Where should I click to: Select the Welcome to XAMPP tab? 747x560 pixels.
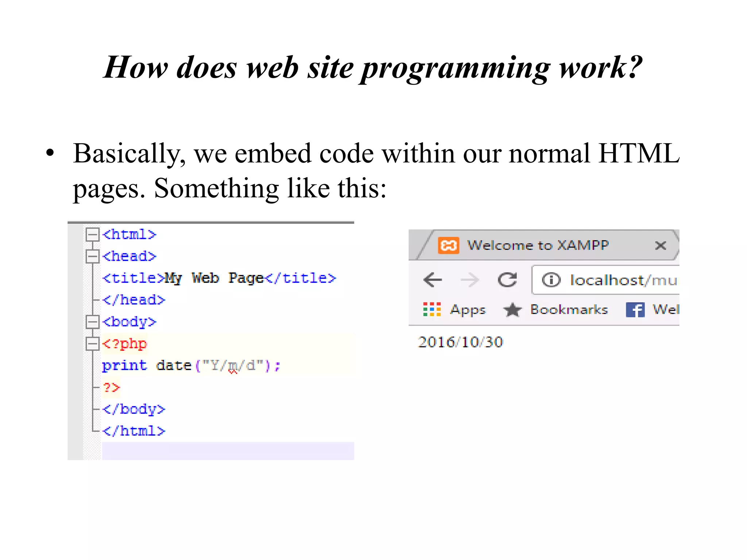coord(547,245)
